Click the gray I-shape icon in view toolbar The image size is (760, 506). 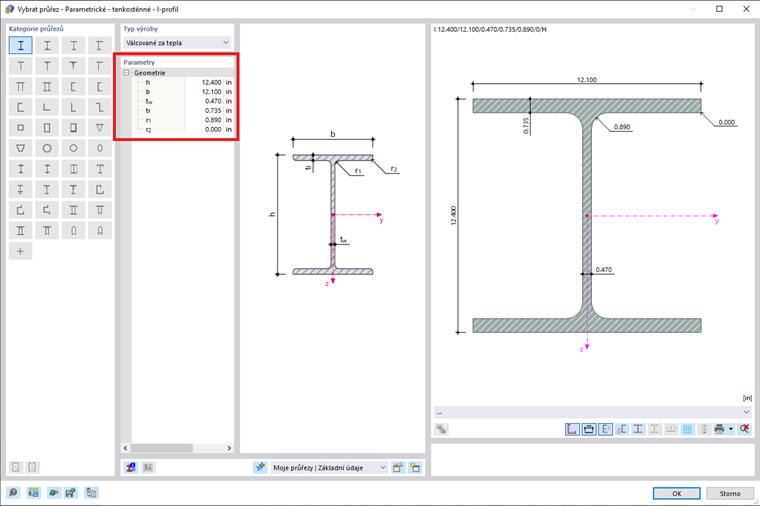pyautogui.click(x=654, y=429)
